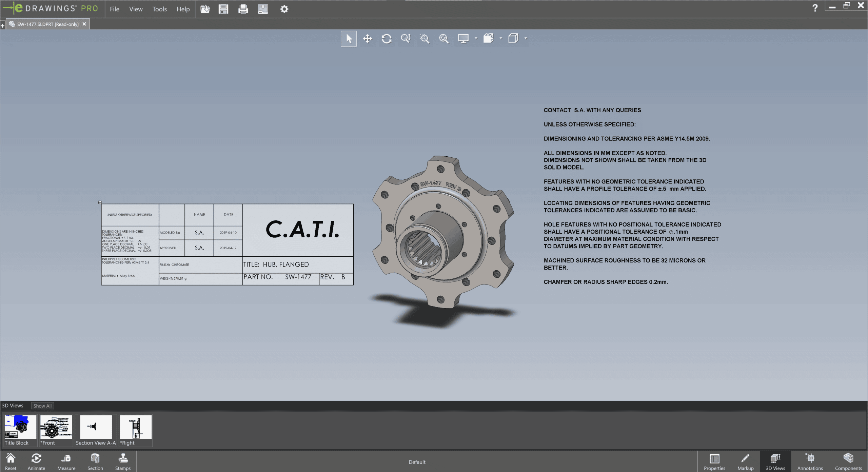Open Options via the gear icon
The height and width of the screenshot is (472, 868).
[284, 9]
